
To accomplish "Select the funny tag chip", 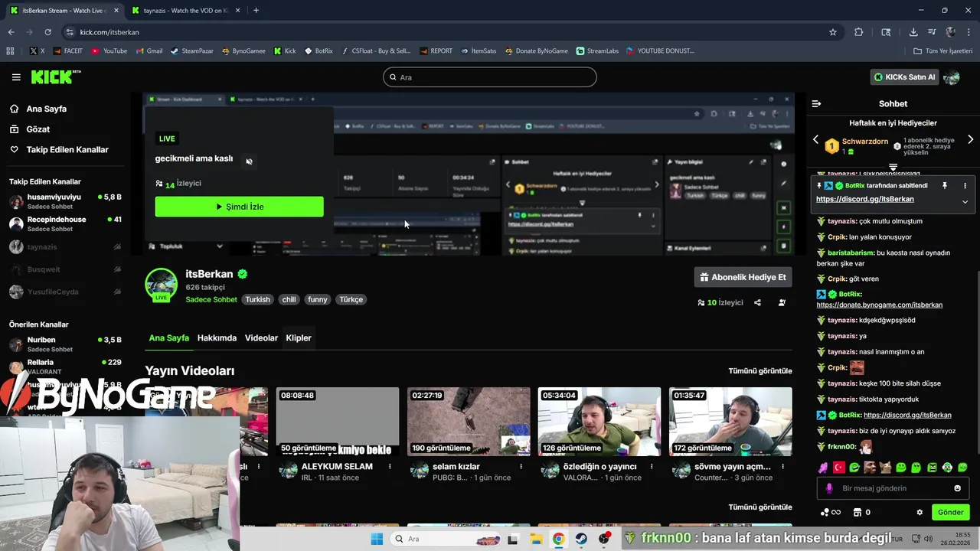I will 318,300.
